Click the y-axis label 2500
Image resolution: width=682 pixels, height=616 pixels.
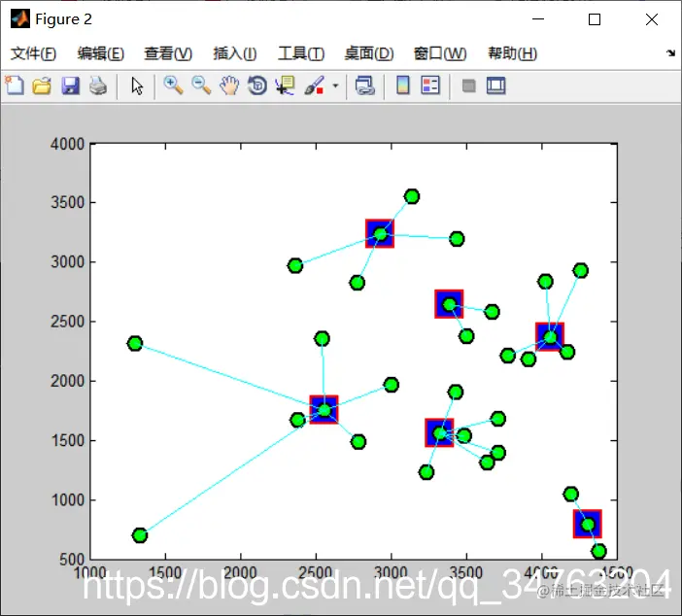tap(67, 322)
